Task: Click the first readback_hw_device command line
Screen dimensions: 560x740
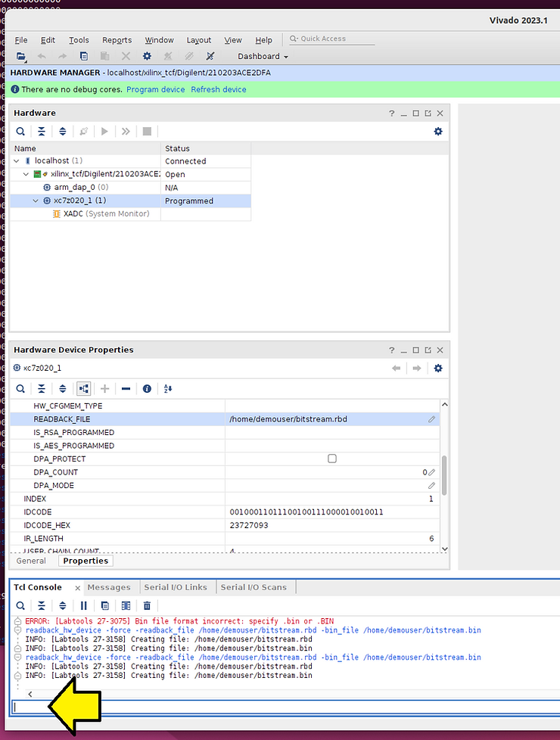Action: tap(253, 630)
